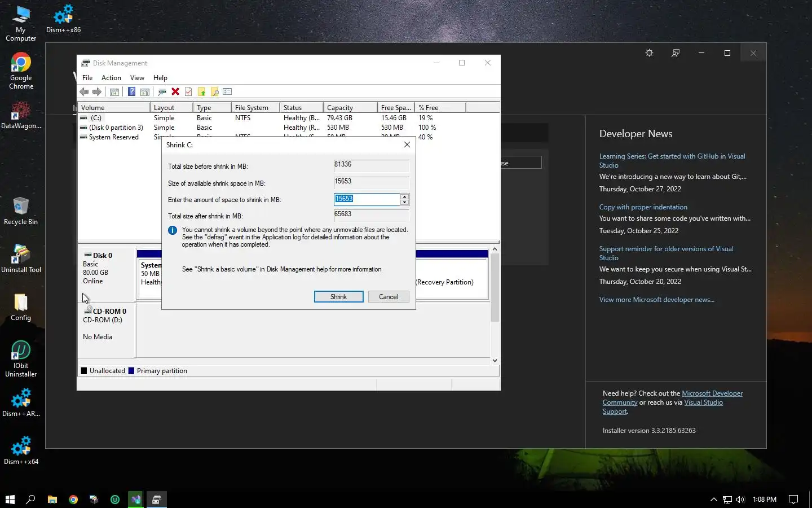Sort by File System column header
Image resolution: width=812 pixels, height=508 pixels.
click(x=255, y=107)
